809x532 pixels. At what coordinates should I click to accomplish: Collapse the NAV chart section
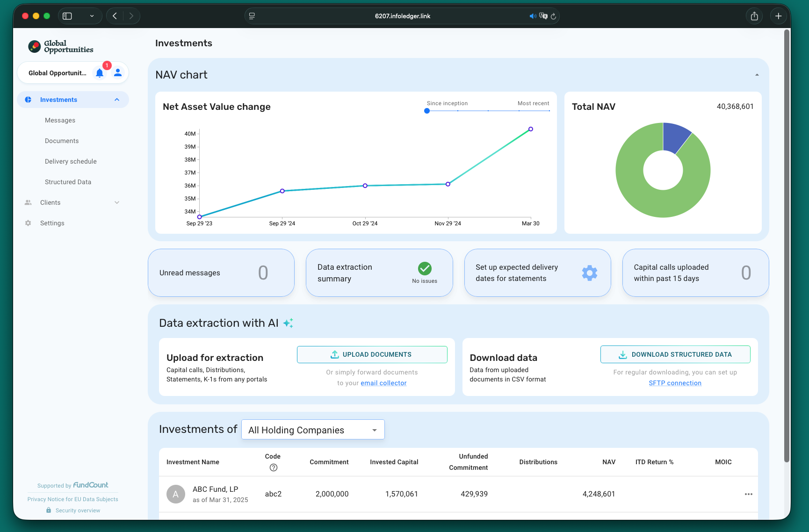(x=757, y=75)
